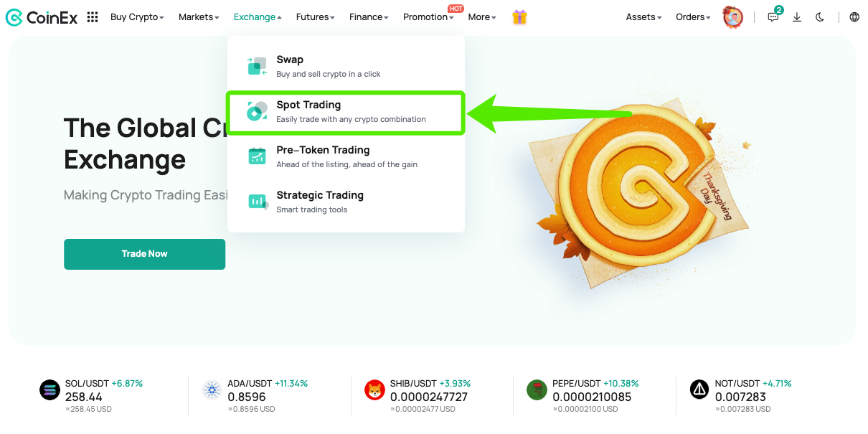This screenshot has height=434, width=868.
Task: Click the Spot Trading menu icon
Action: tap(257, 111)
